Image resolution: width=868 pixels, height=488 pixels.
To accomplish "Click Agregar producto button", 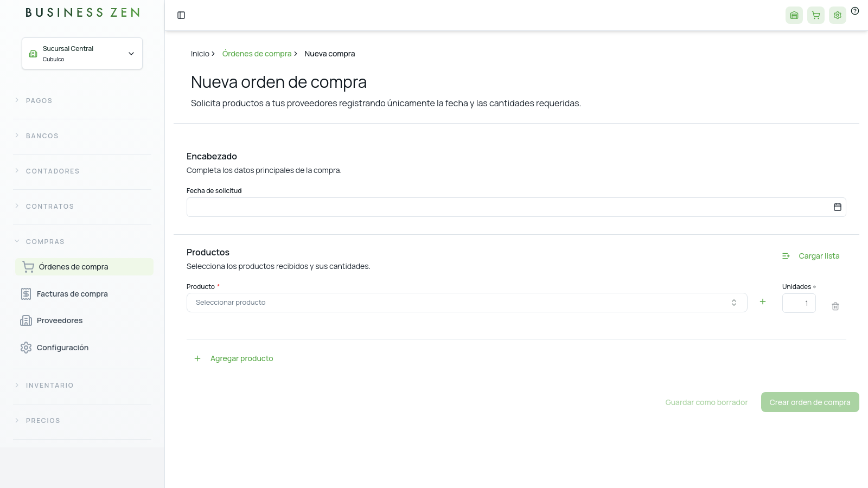I will [x=233, y=358].
